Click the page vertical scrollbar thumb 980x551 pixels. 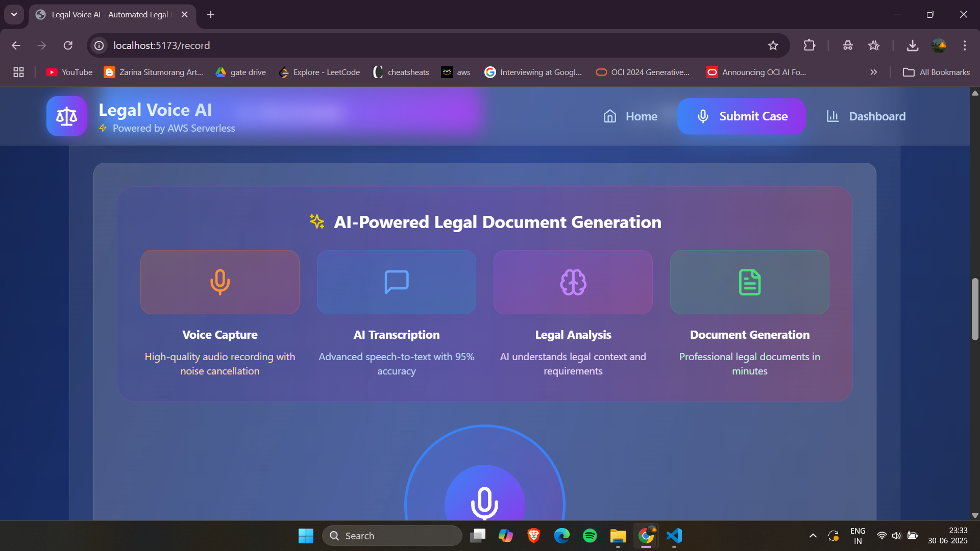[974, 309]
